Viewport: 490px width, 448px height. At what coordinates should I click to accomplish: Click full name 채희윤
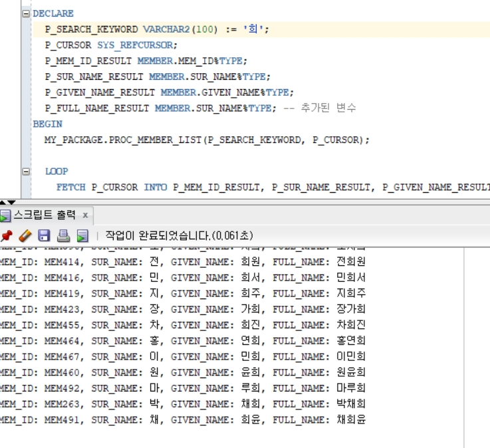[351, 419]
